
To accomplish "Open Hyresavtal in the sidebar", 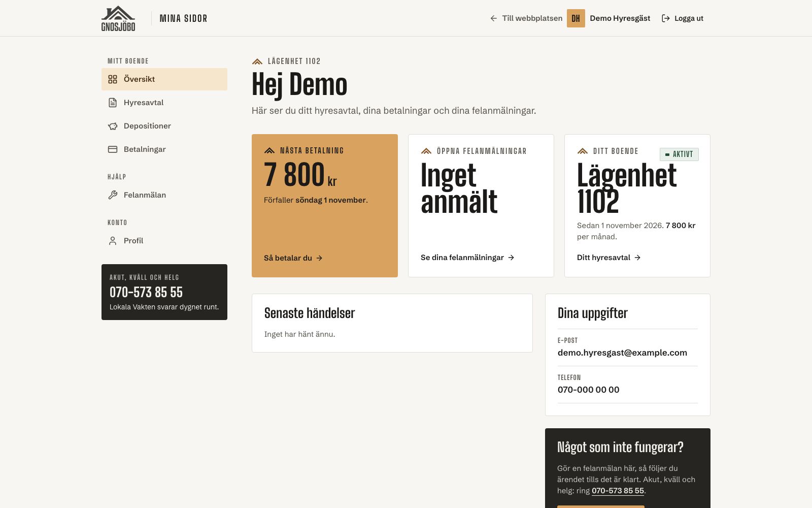I will click(x=164, y=103).
